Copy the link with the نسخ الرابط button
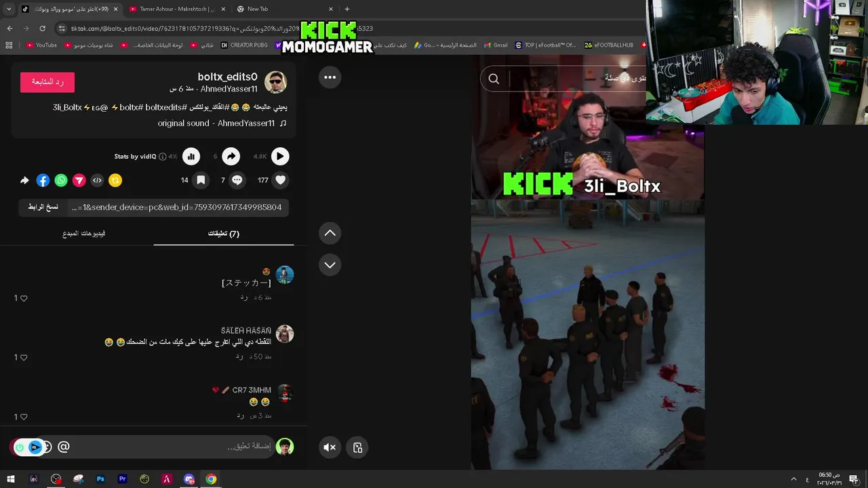Screen dimensions: 868x488 43,207
